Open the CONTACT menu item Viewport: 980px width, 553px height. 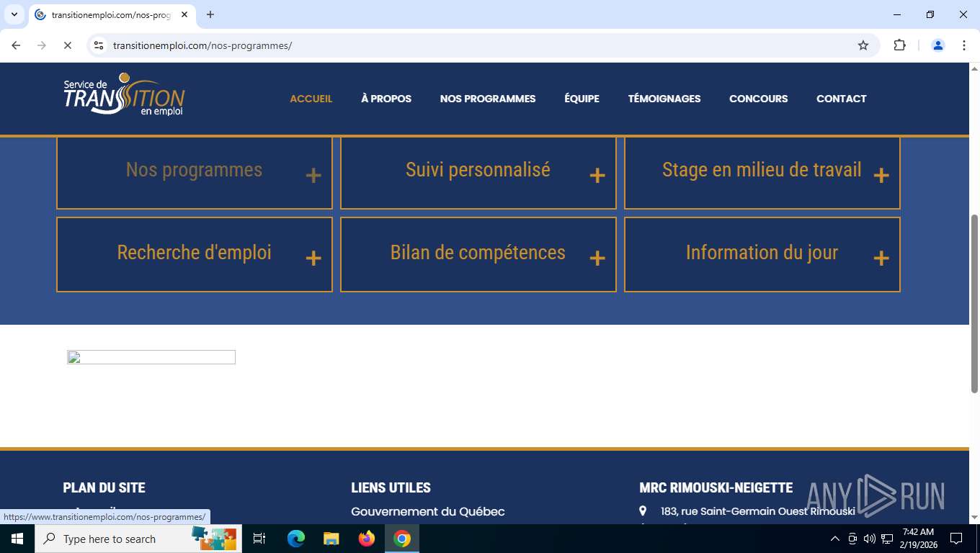[x=841, y=99]
